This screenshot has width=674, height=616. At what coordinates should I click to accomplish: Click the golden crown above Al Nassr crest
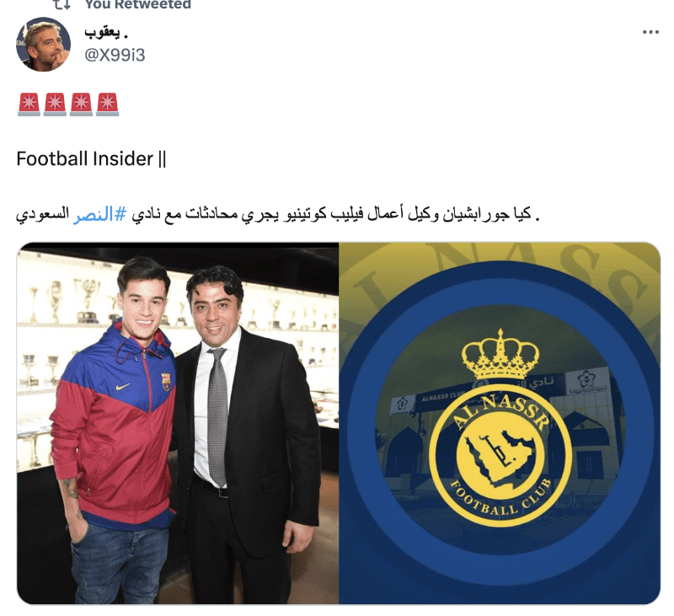[500, 354]
